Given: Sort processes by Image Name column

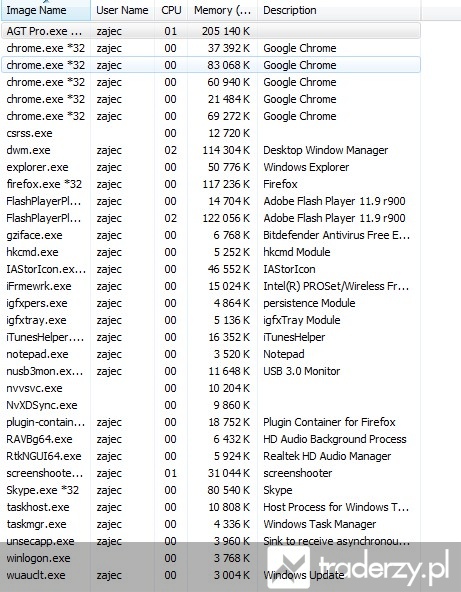Looking at the screenshot, I should coord(46,10).
